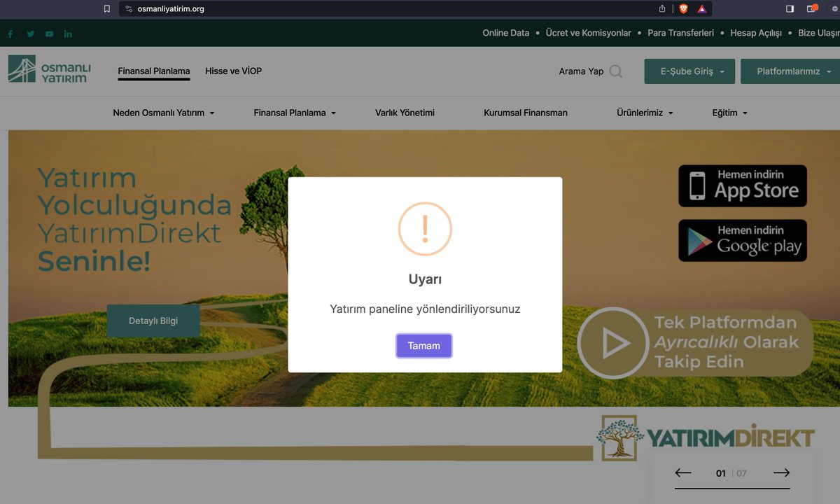Click the search magnifier icon
The image size is (840, 504).
click(615, 71)
